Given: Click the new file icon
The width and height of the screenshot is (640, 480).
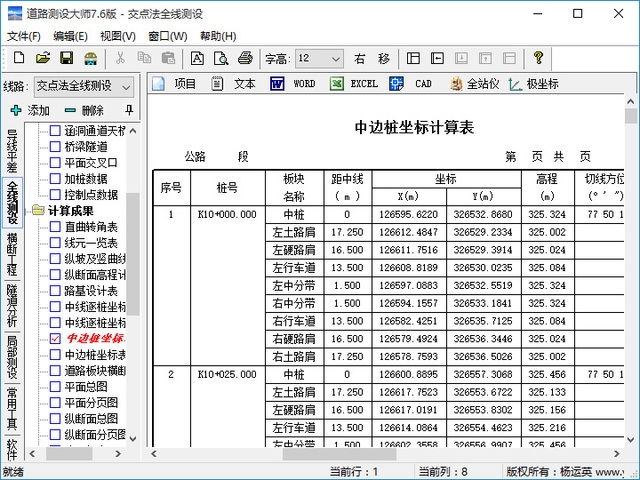Looking at the screenshot, I should coord(18,59).
